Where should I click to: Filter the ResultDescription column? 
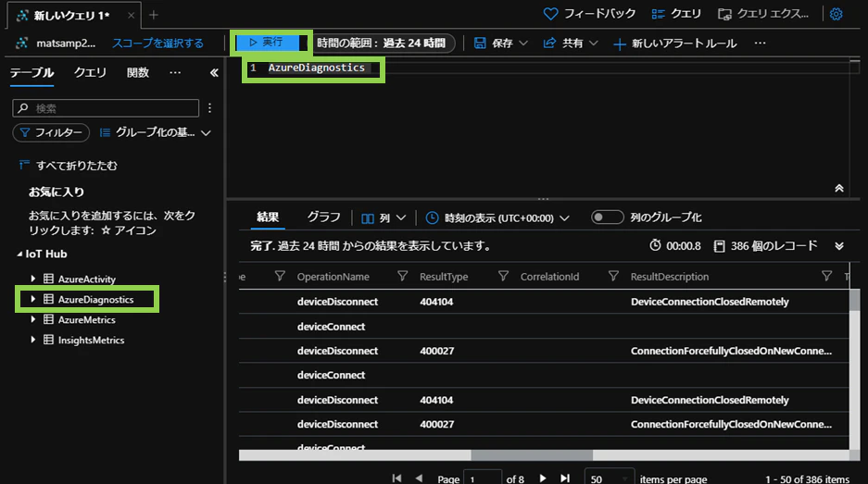[x=826, y=276]
